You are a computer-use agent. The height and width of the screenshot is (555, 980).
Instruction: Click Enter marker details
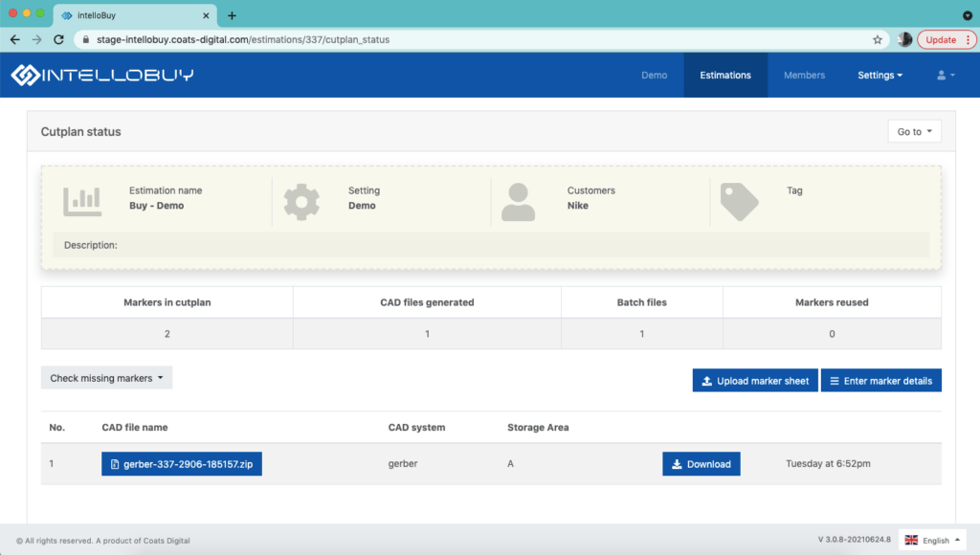point(880,380)
